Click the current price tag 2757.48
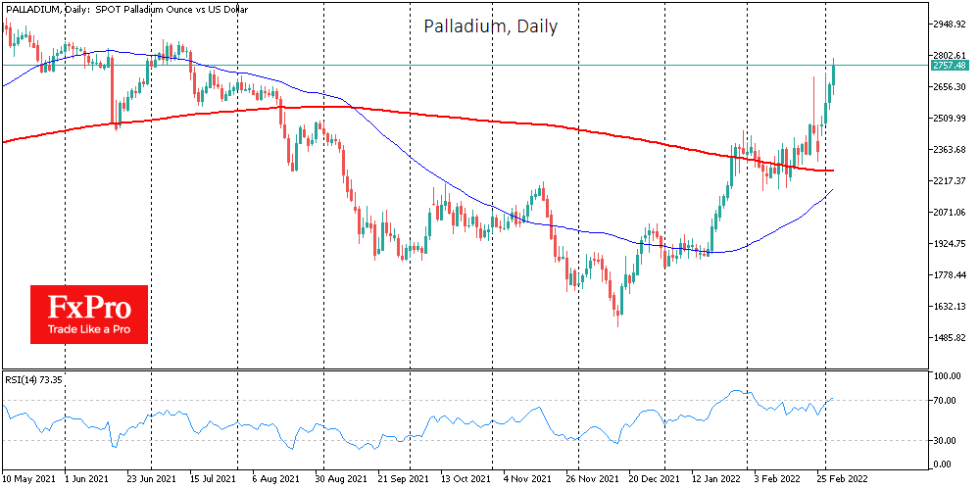Viewport: 980px width, 490px height. [x=950, y=66]
